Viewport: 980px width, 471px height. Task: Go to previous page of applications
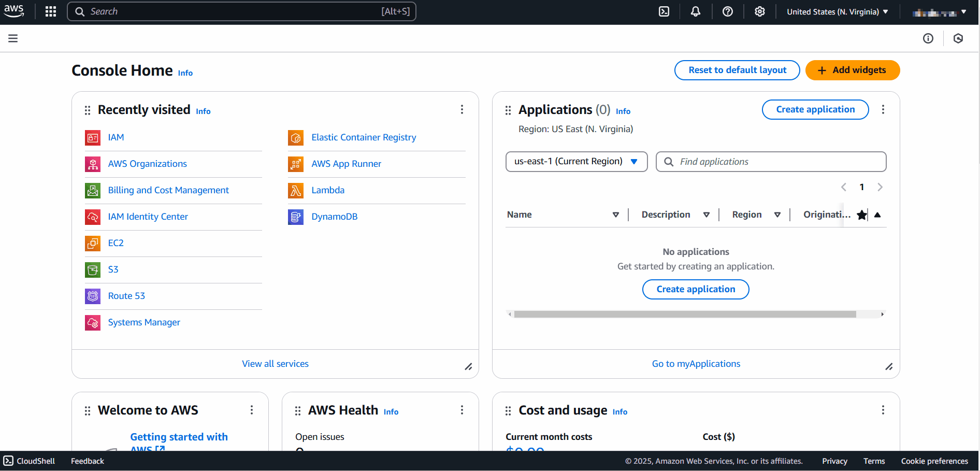click(x=844, y=187)
